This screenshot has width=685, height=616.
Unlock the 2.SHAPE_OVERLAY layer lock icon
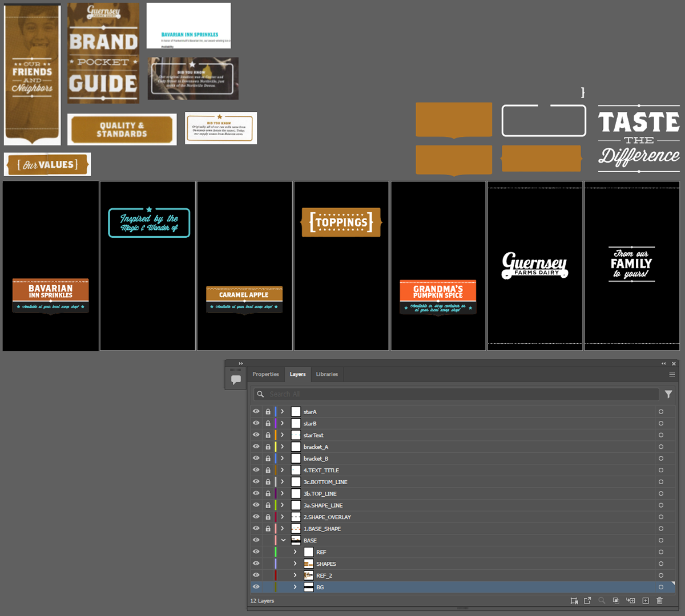point(268,517)
